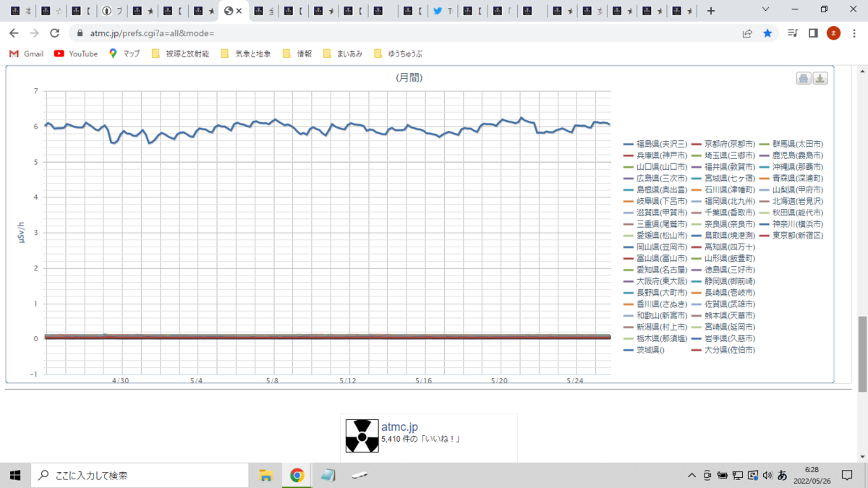This screenshot has height=488, width=868.
Task: Open the Chrome profile avatar
Action: (x=833, y=33)
